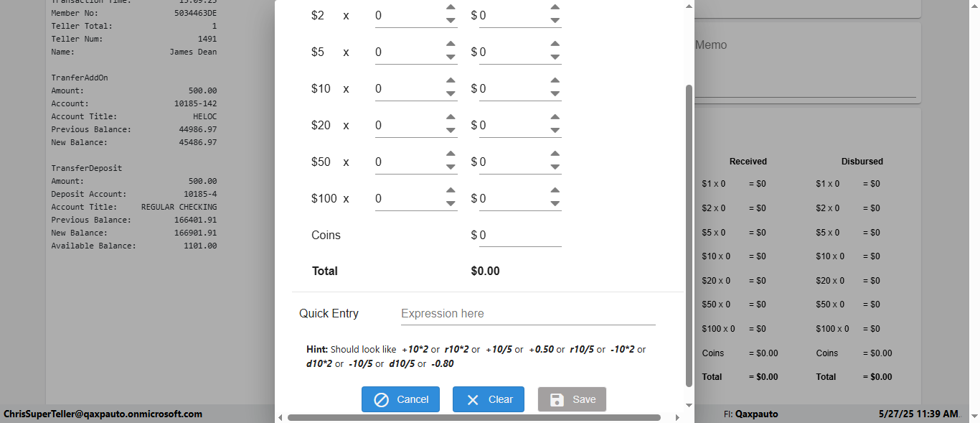Click the $10 dollar amount field
The height and width of the screenshot is (423, 980).
511,88
